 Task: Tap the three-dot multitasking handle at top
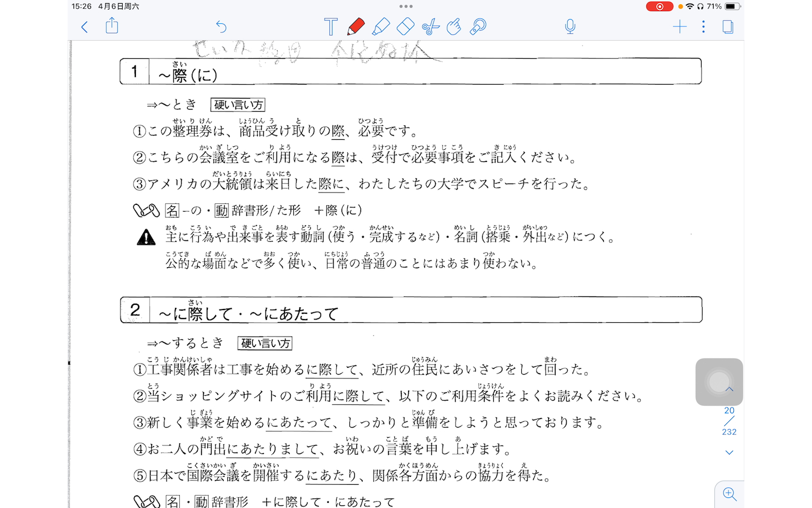pyautogui.click(x=406, y=6)
